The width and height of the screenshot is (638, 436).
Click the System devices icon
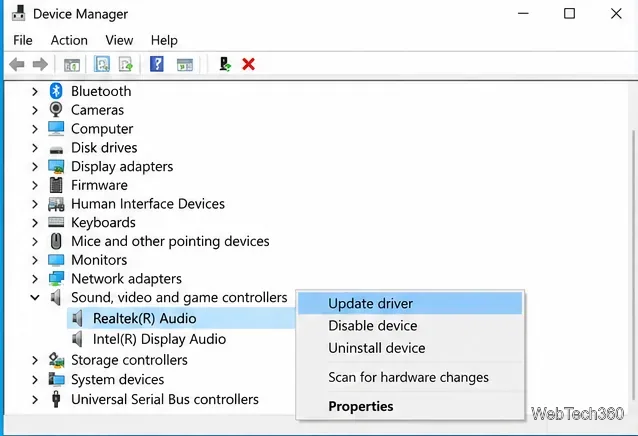[x=56, y=379]
